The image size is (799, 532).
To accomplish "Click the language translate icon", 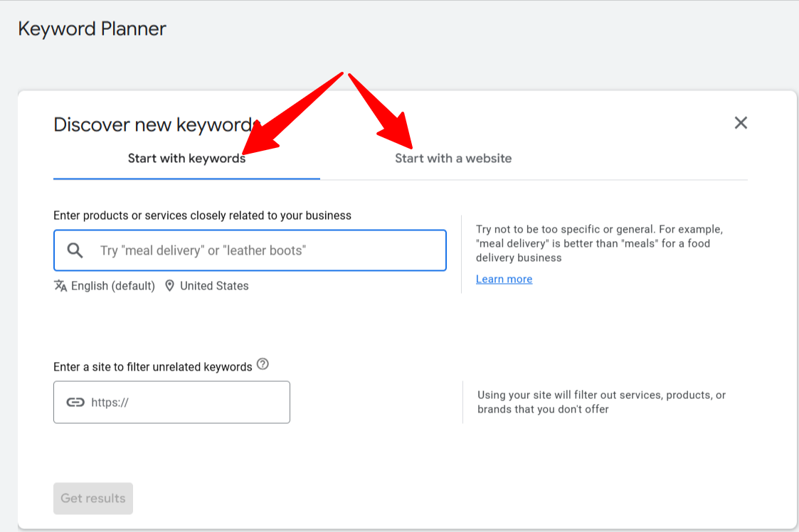I will [60, 285].
